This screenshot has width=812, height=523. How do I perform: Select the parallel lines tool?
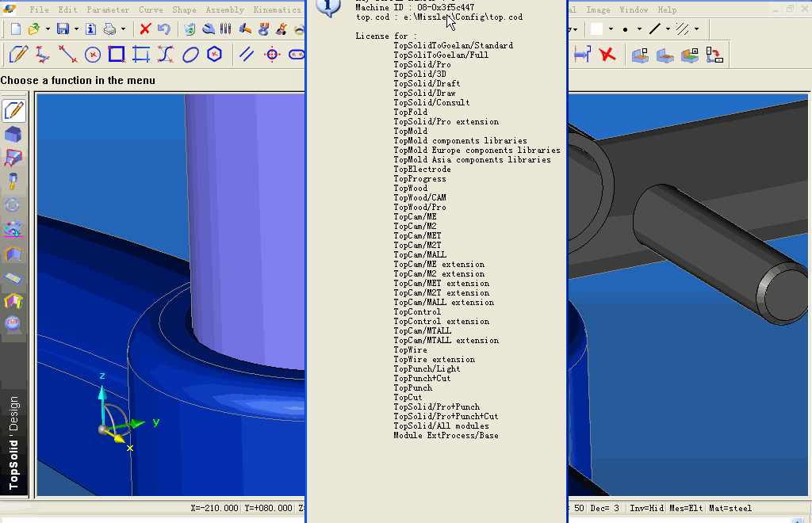click(247, 55)
